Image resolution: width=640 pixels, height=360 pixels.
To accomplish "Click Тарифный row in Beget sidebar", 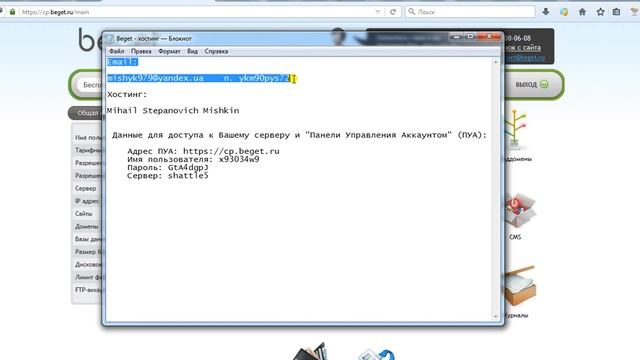I will [87, 150].
